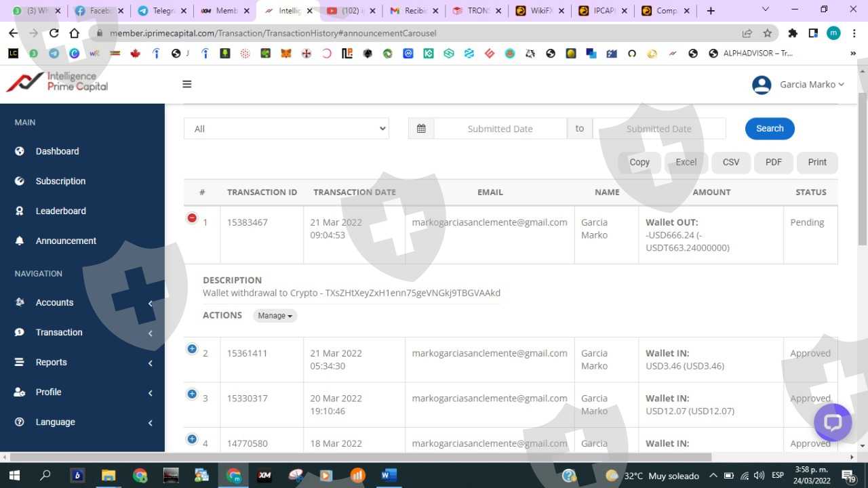Screen dimensions: 868x488
Task: Collapse transaction 15383467 details with minus icon
Action: pos(192,218)
